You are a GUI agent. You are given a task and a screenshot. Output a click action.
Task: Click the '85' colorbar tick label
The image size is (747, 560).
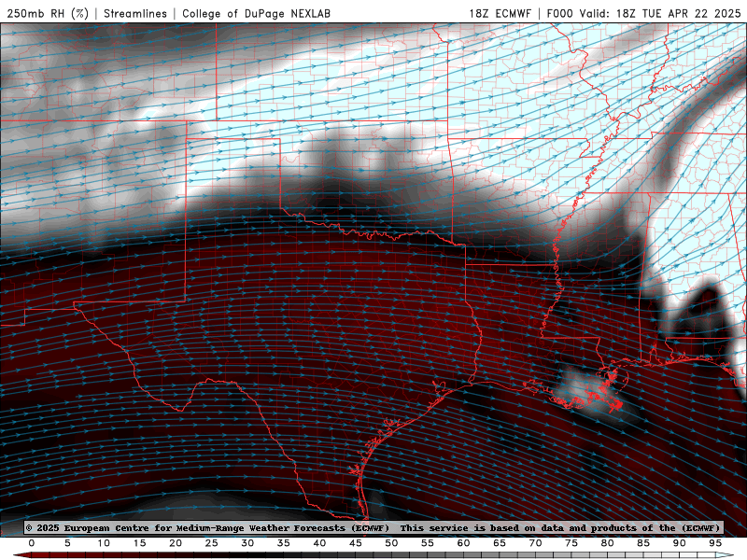(x=643, y=543)
